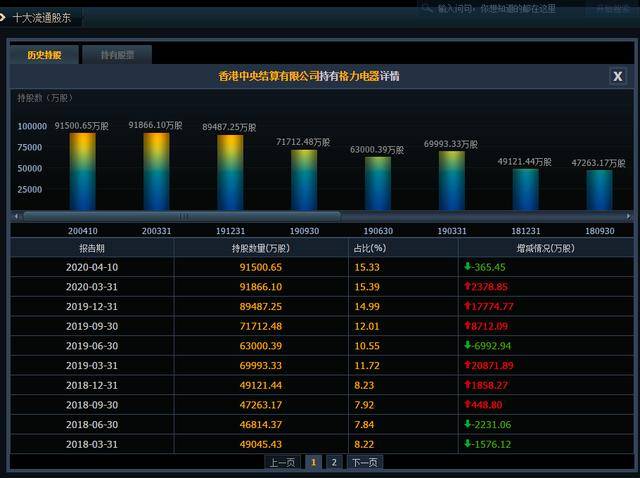Click the search button beside the input
The width and height of the screenshot is (640, 478).
pos(611,9)
